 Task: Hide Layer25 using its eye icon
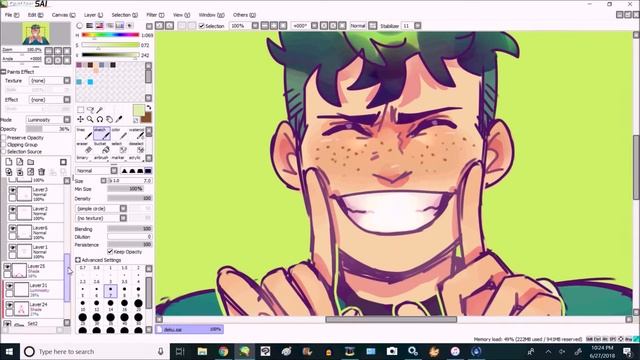(7, 267)
